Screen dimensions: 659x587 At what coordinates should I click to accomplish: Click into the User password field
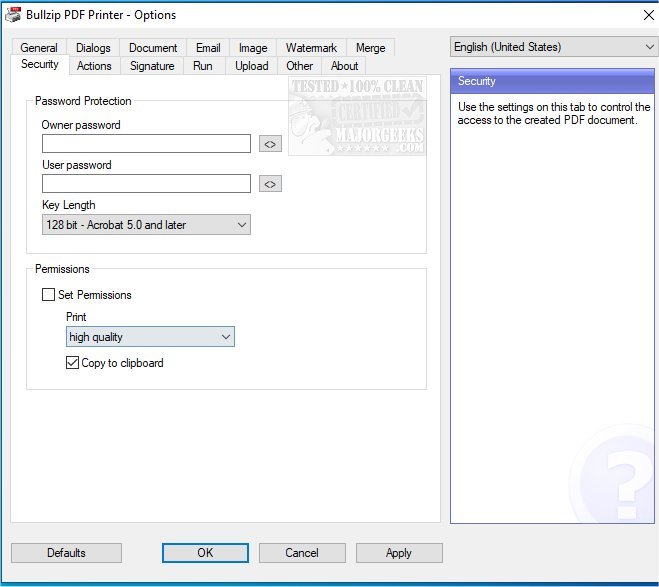[146, 184]
